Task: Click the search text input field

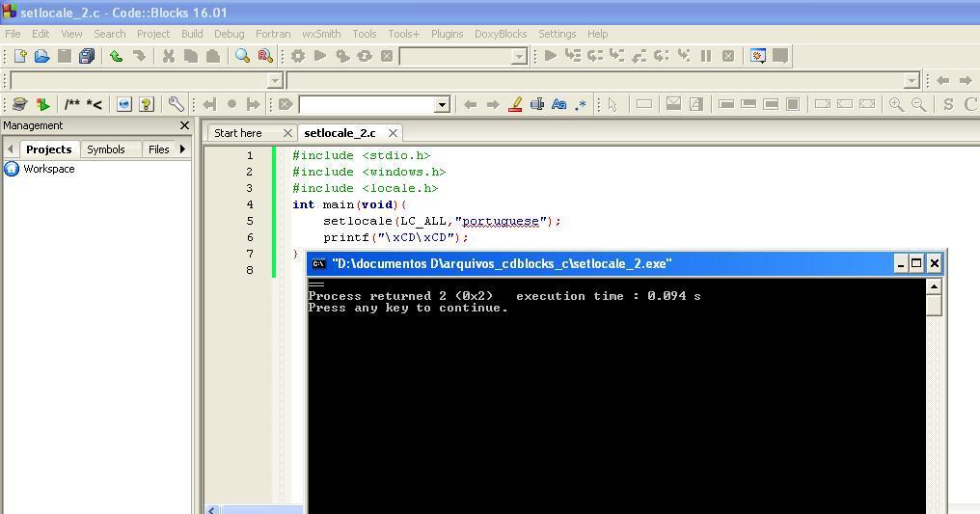Action: coord(367,104)
